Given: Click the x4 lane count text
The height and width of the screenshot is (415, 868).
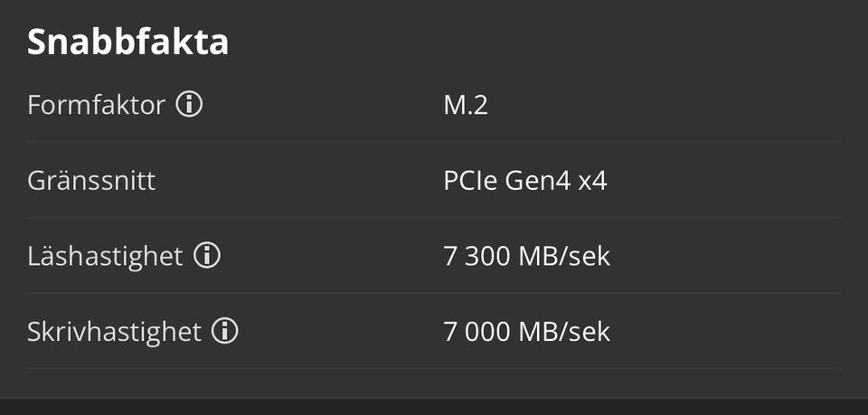Looking at the screenshot, I should pos(592,181).
